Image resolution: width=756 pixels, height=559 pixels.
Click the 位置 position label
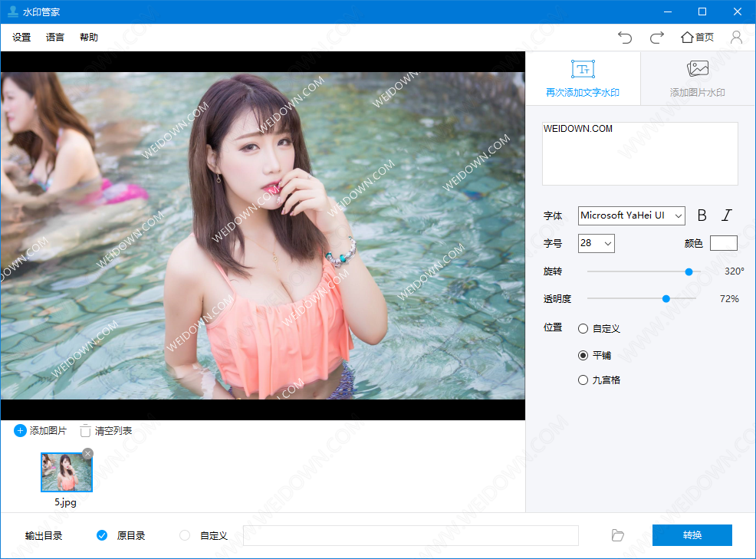pyautogui.click(x=553, y=327)
